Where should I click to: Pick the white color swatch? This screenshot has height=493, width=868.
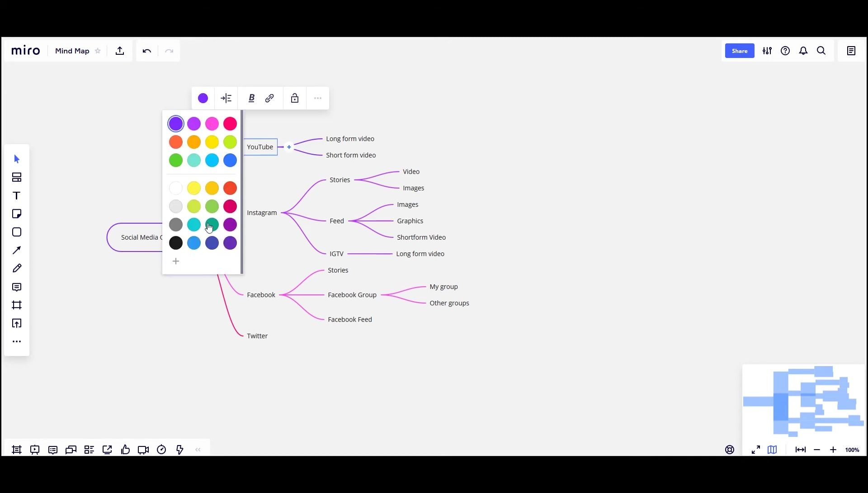pyautogui.click(x=176, y=188)
